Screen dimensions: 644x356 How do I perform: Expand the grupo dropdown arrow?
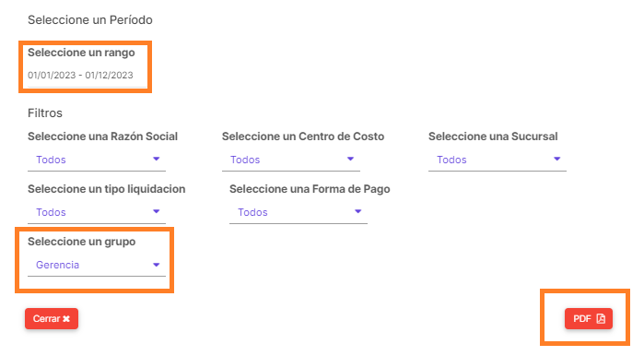click(x=156, y=265)
